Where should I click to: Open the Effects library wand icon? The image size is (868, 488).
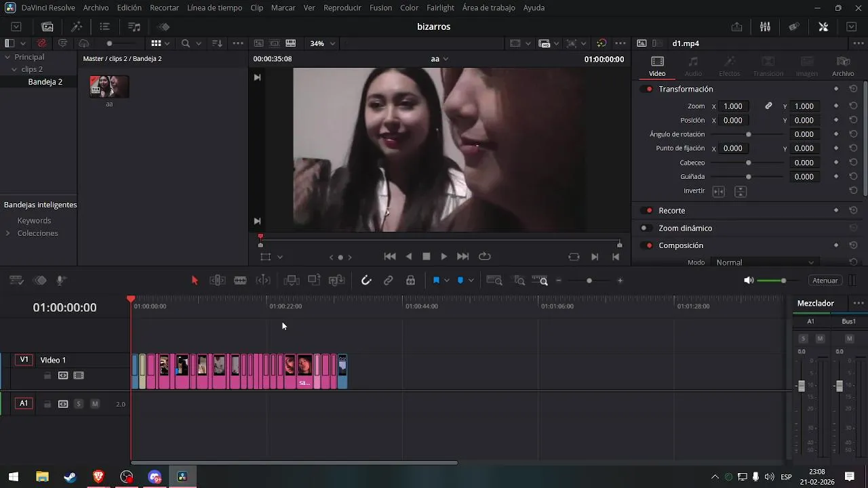click(77, 26)
